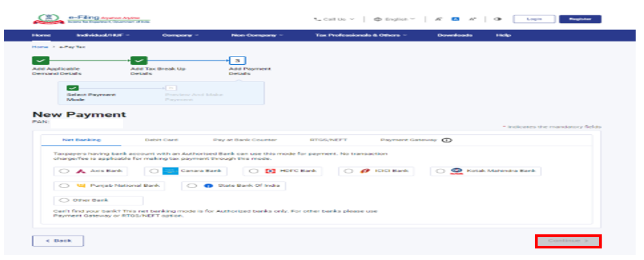
Task: Go back using the Back button
Action: (x=58, y=240)
